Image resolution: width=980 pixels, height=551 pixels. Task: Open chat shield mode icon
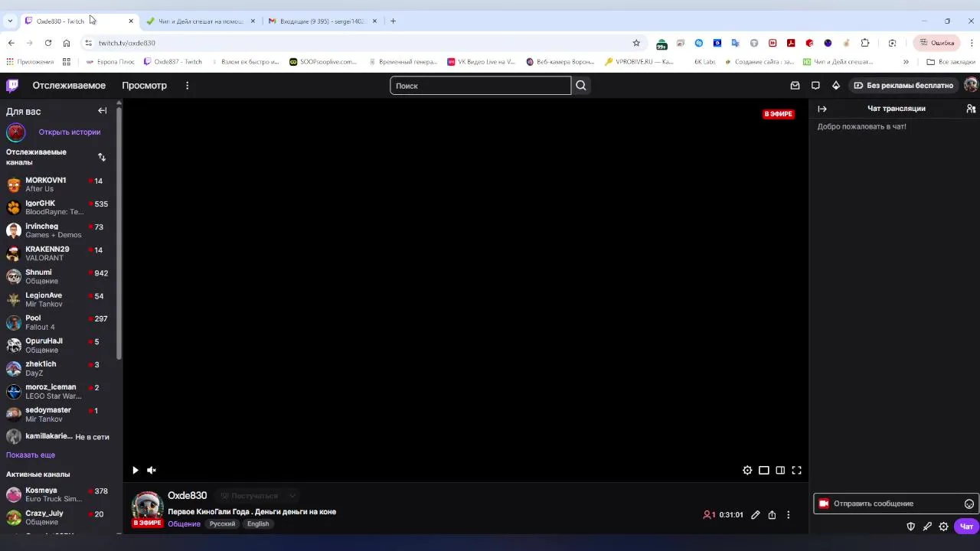tap(910, 527)
